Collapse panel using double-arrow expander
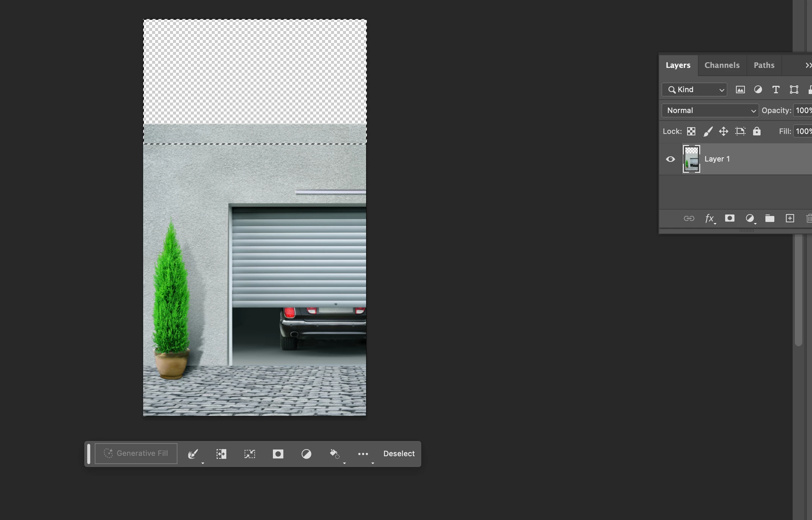Screen dimensions: 812x520 (x=808, y=65)
